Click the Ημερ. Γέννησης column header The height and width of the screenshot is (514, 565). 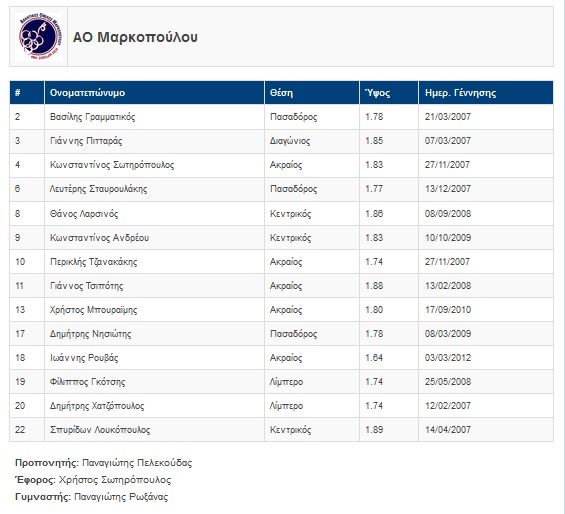tap(486, 93)
